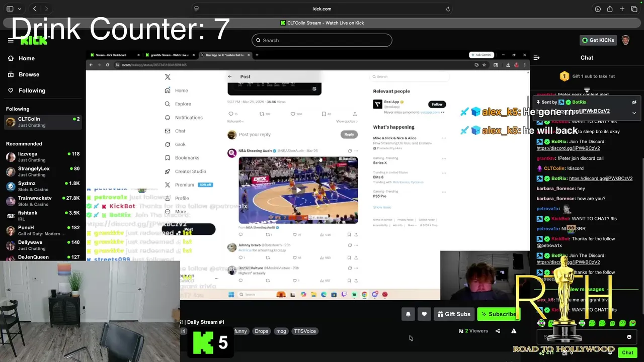
Task: Show the Safari tab overview
Action: coord(634,9)
